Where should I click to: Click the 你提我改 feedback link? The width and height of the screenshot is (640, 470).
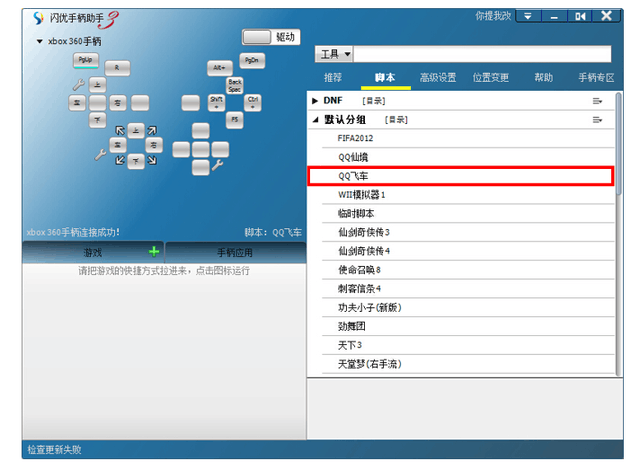point(493,16)
